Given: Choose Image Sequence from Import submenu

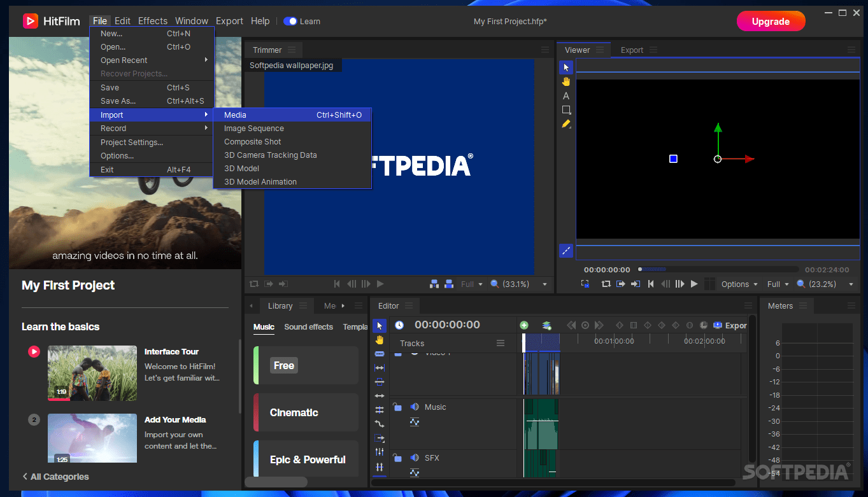Looking at the screenshot, I should (254, 129).
